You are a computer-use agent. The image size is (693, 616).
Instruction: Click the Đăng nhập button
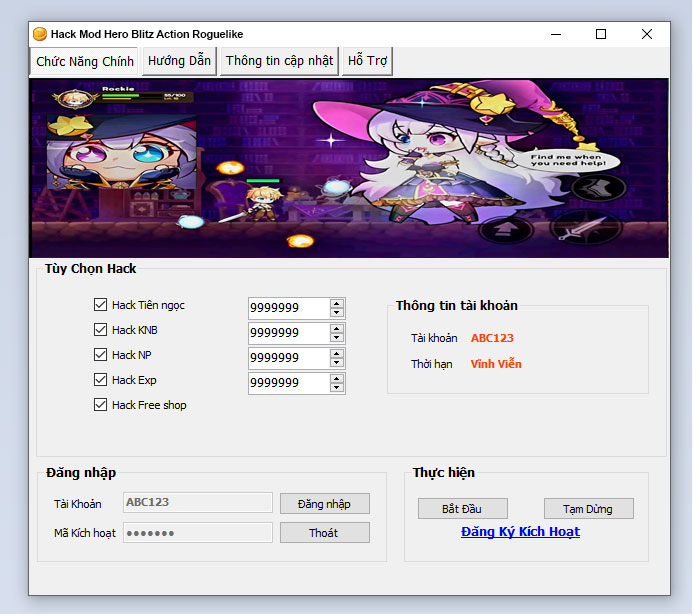(325, 504)
